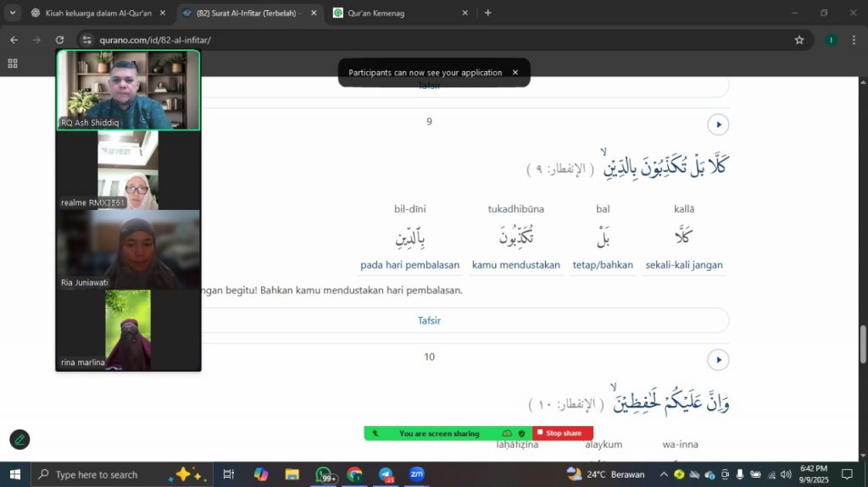
Task: Click the green annotation pencil icon
Action: (19, 440)
